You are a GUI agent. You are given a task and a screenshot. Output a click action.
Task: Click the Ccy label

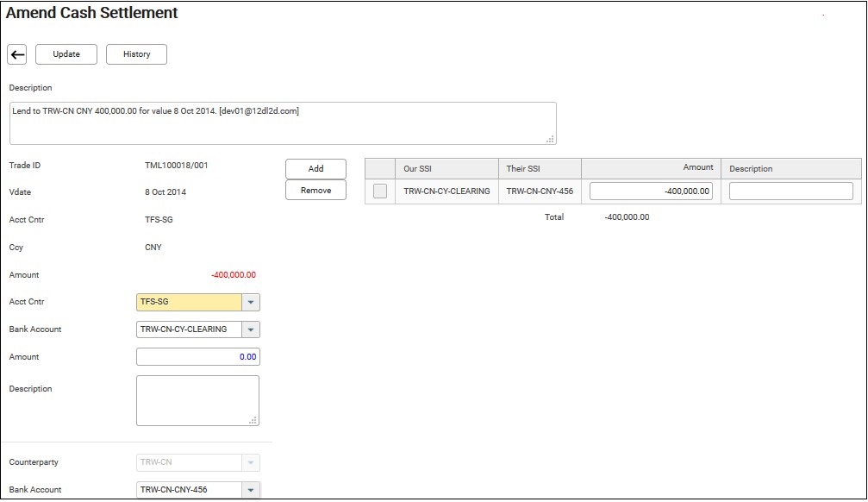16,248
